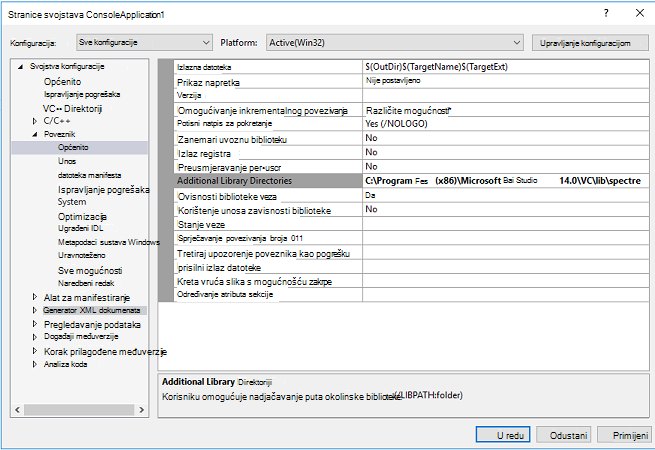
Task: Click the tree scrollbar right arrow
Action: click(x=142, y=410)
